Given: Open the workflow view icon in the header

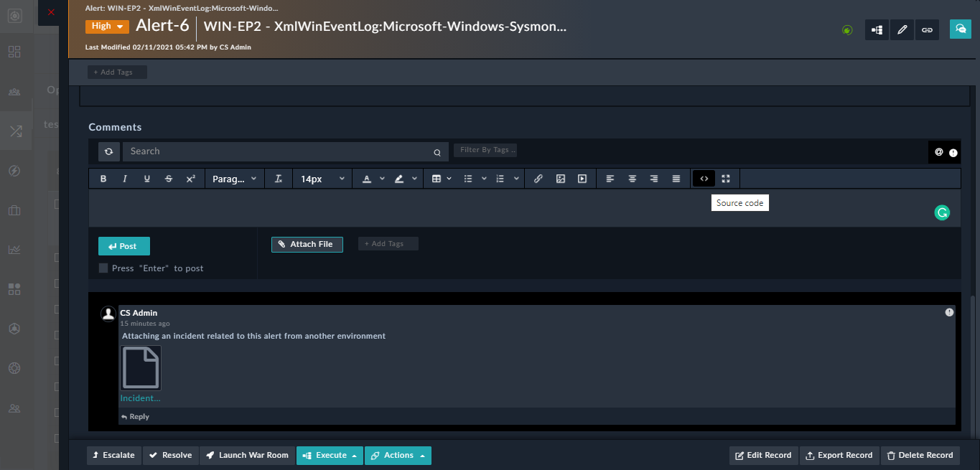Looking at the screenshot, I should (x=877, y=29).
